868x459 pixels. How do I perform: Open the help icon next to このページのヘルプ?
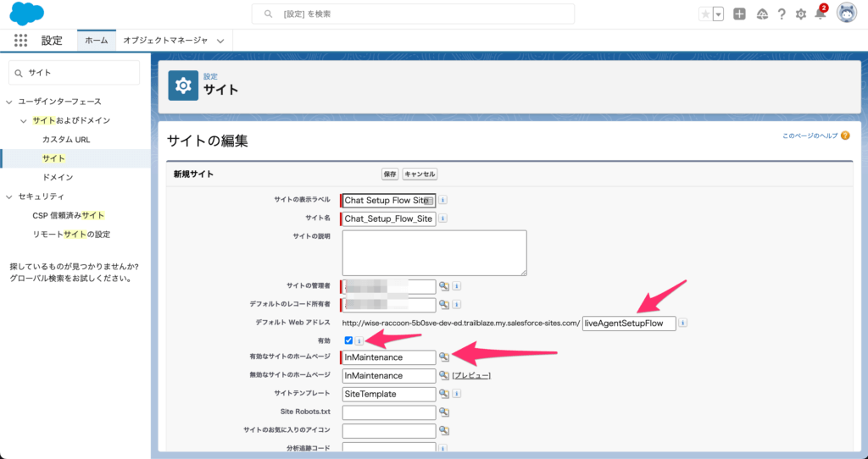845,135
